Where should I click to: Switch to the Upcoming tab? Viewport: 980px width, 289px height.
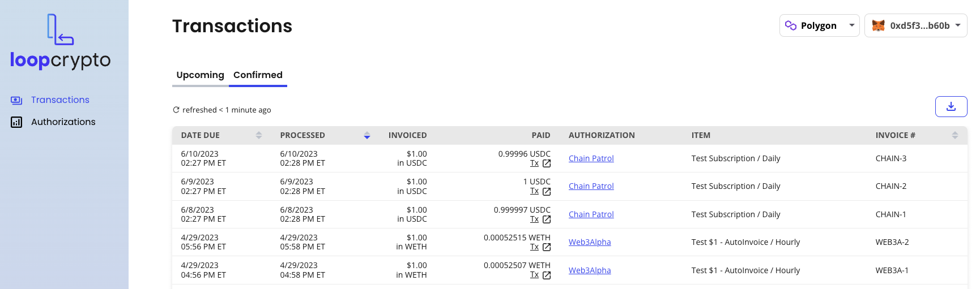(200, 75)
